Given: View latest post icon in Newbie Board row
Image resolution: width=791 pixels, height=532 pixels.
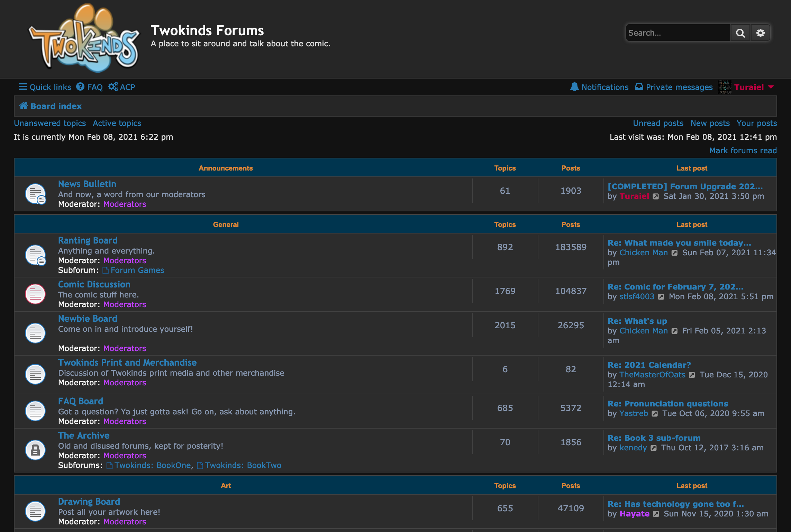Looking at the screenshot, I should point(674,331).
